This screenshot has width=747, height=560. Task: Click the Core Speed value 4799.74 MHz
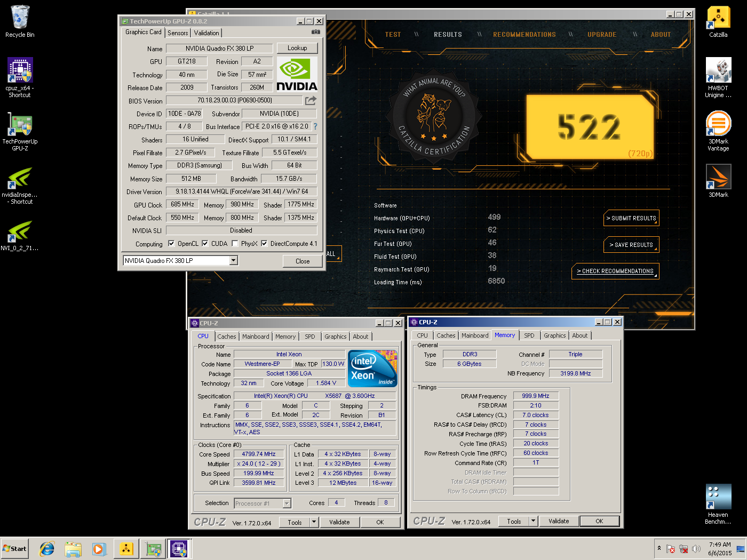coord(259,454)
